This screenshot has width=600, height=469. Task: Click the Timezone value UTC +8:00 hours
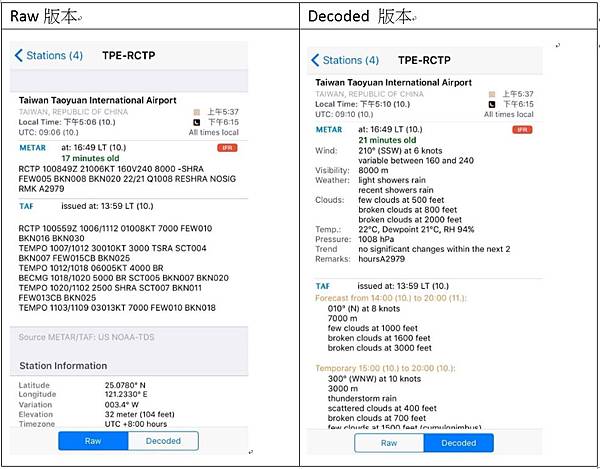click(x=136, y=424)
